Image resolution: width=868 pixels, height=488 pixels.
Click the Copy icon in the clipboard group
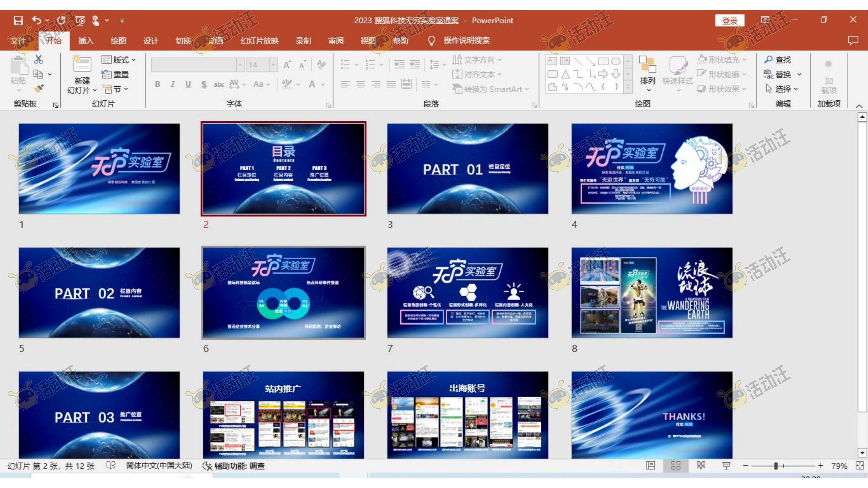coord(38,74)
